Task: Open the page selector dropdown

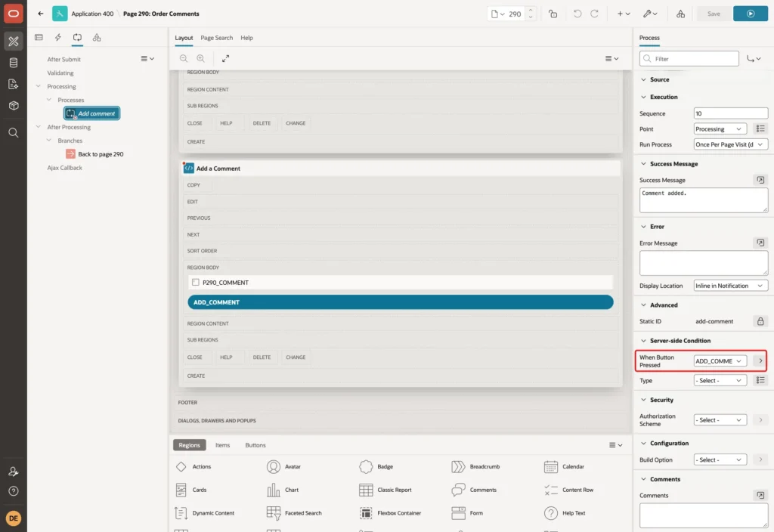Action: click(x=497, y=14)
